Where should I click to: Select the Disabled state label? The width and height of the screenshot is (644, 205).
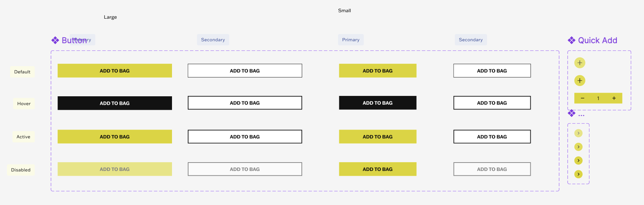pos(21,170)
